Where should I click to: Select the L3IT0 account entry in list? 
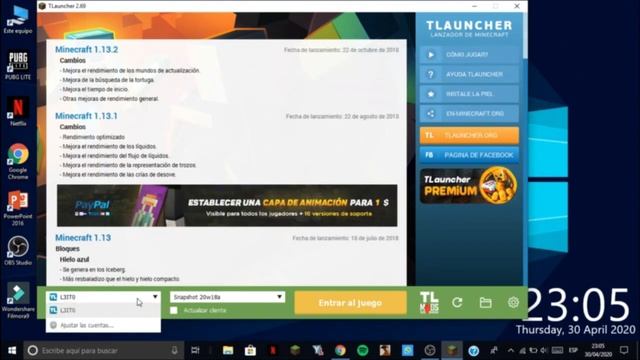pos(103,310)
